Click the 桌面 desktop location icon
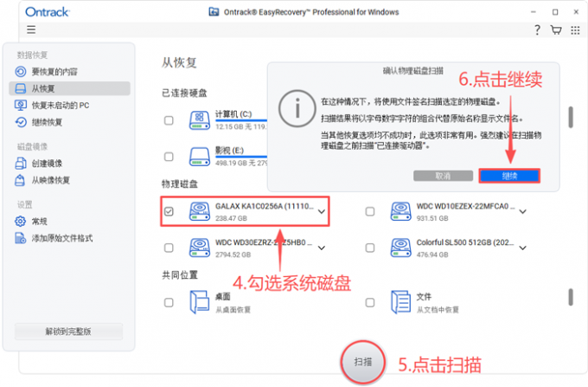Viewport: 588px width, 387px height. tap(200, 302)
